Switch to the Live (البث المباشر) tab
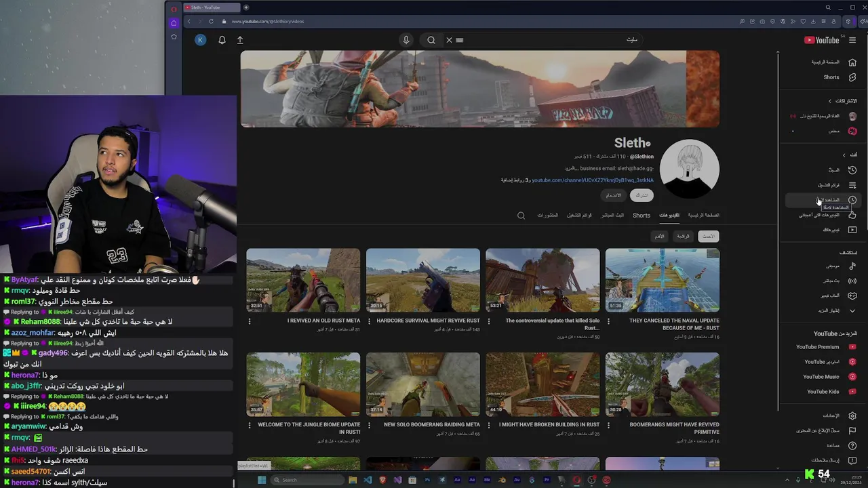 click(x=612, y=216)
